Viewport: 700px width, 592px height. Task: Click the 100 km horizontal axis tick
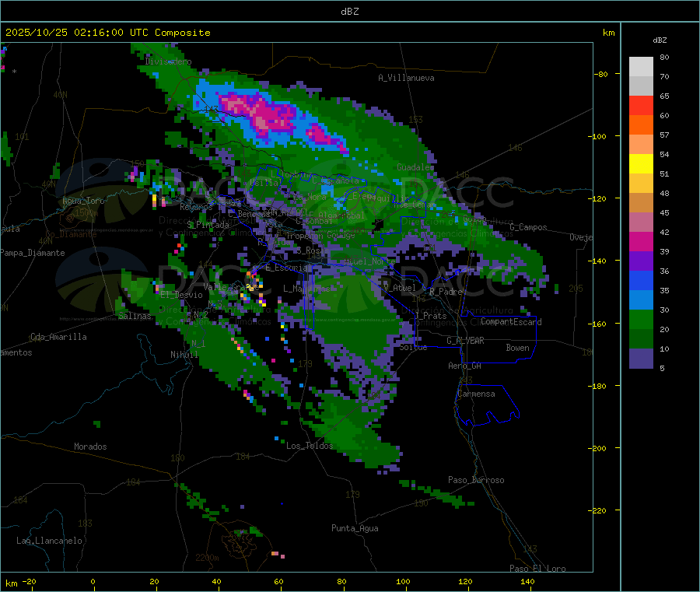pos(403,582)
